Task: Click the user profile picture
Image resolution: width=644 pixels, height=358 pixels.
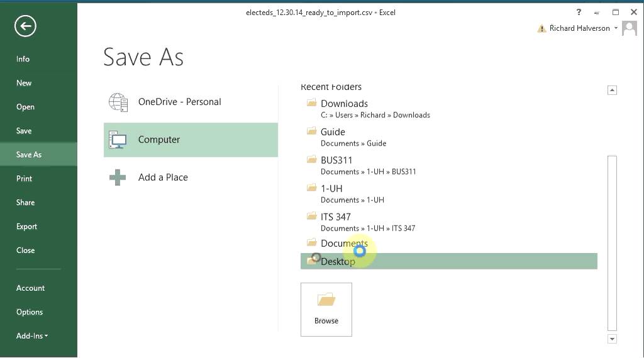Action: (629, 28)
